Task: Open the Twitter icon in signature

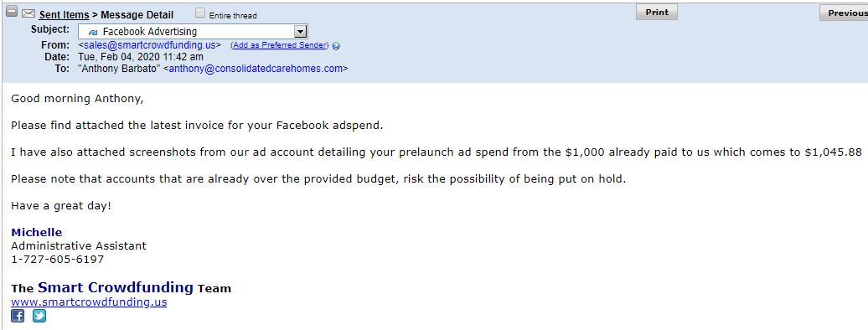Action: [x=39, y=316]
